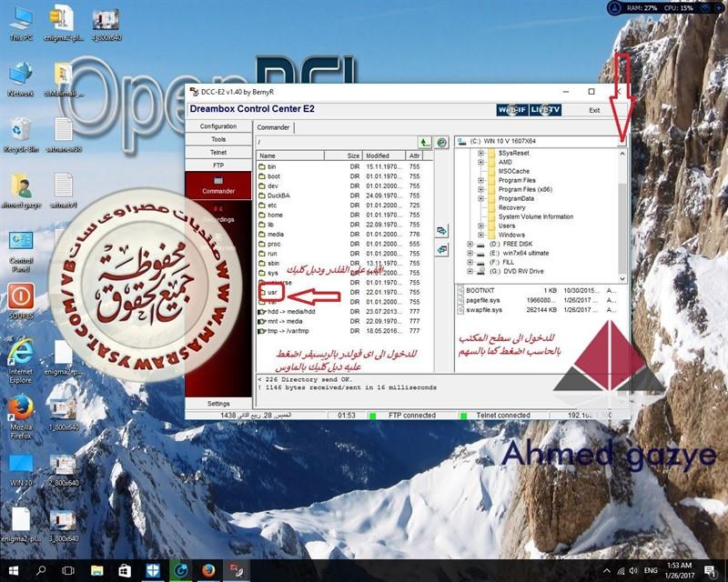The height and width of the screenshot is (582, 728).
Task: Click the swapfile.sys file icon
Action: (460, 310)
